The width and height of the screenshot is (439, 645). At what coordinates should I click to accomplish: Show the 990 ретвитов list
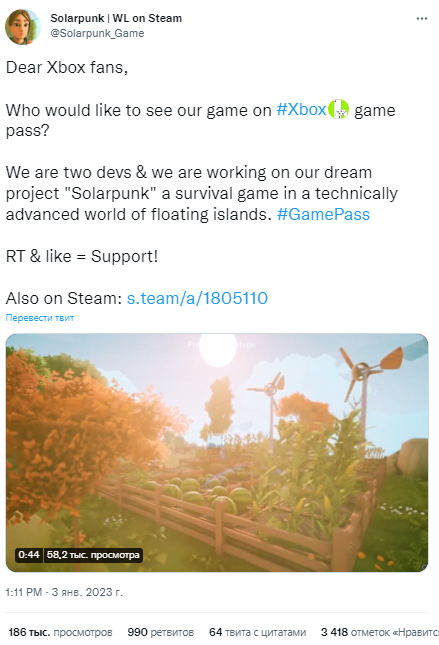point(160,632)
